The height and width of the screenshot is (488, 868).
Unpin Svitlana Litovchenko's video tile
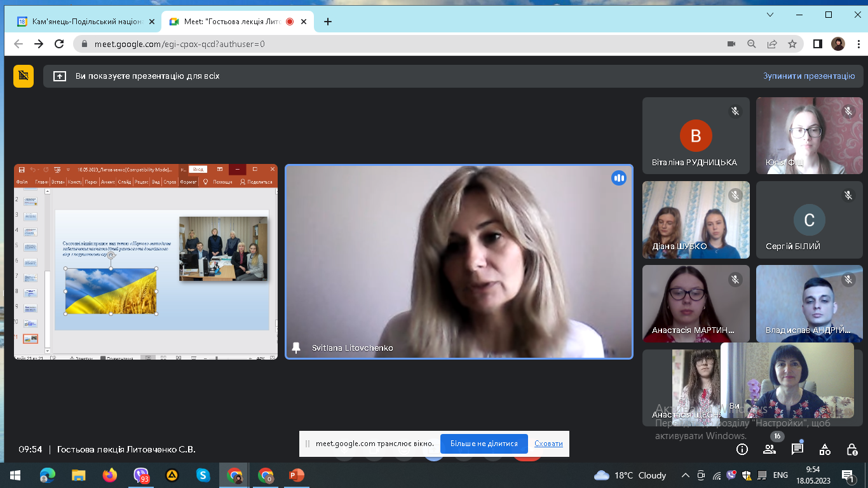point(296,348)
